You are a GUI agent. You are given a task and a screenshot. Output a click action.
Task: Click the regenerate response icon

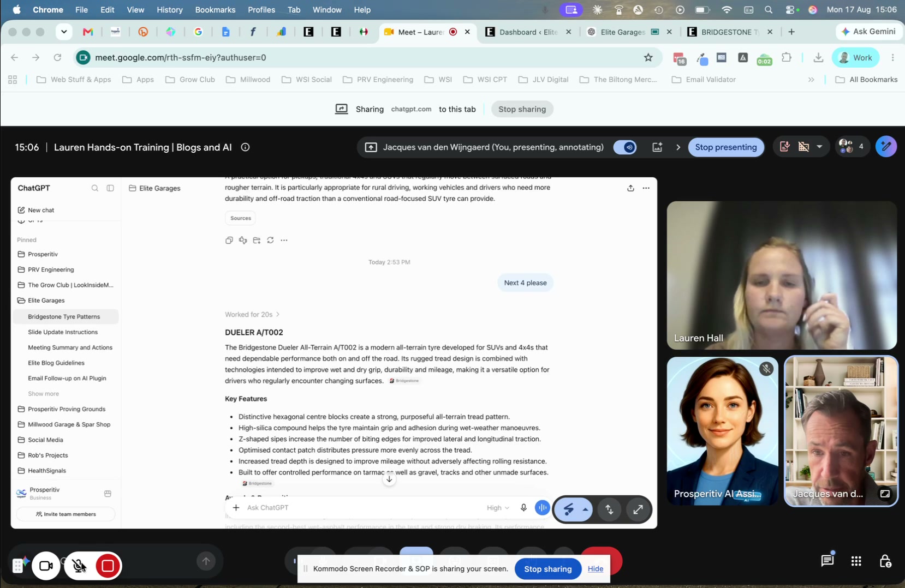point(270,240)
